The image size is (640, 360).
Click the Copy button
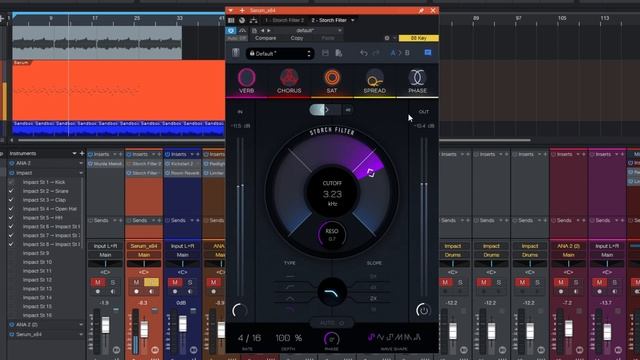click(297, 38)
